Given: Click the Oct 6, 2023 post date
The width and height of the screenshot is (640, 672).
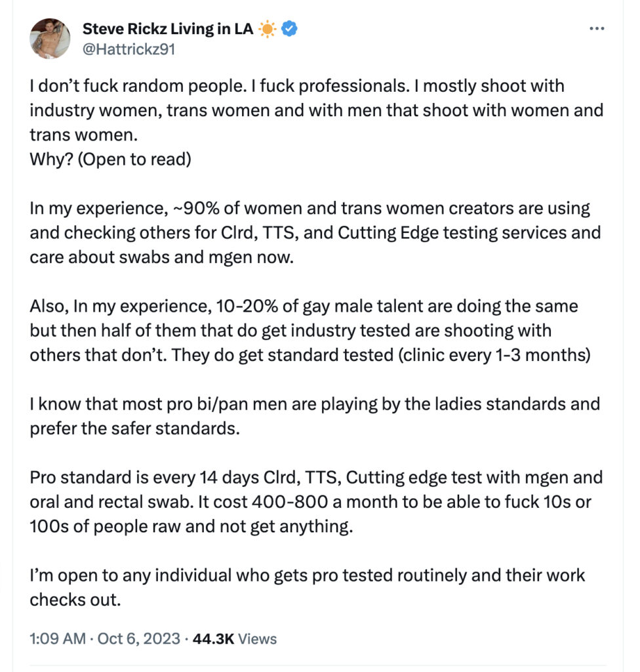Looking at the screenshot, I should click(x=139, y=639).
